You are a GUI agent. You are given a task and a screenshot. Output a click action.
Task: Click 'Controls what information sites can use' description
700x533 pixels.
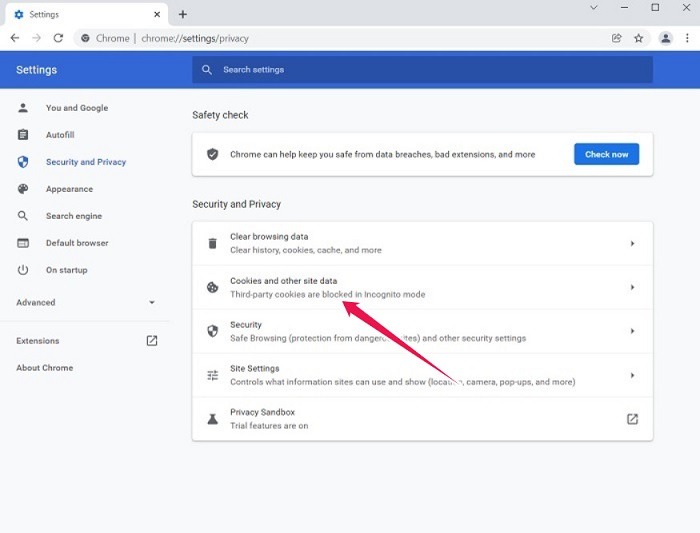[x=402, y=382]
